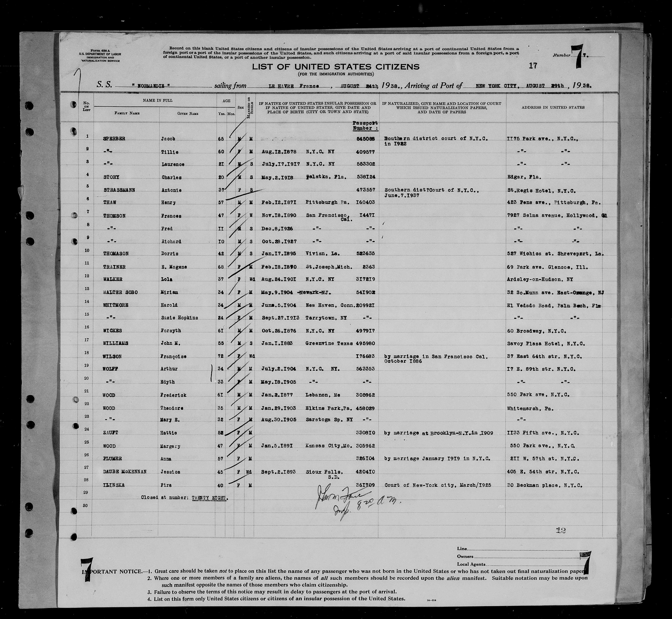672x619 pixels.
Task: Select birthplace Tarrytown, NY
Action: tap(326, 318)
